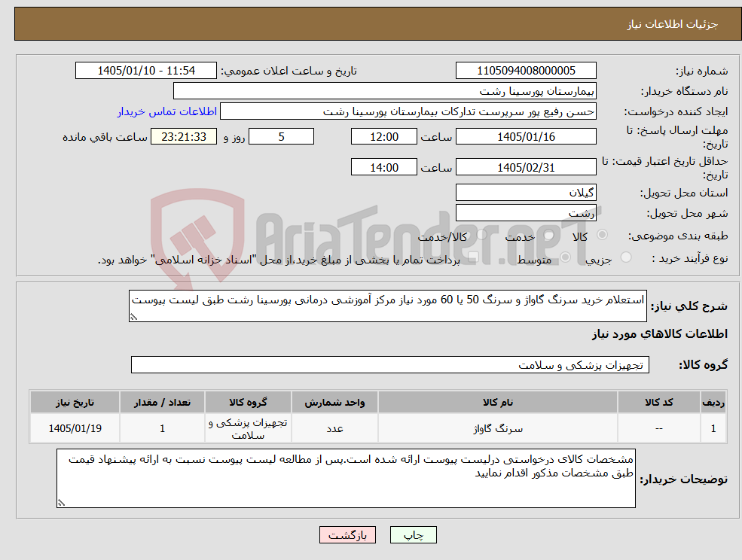Click the گروه کالا column header
The width and height of the screenshot is (742, 560).
[248, 402]
